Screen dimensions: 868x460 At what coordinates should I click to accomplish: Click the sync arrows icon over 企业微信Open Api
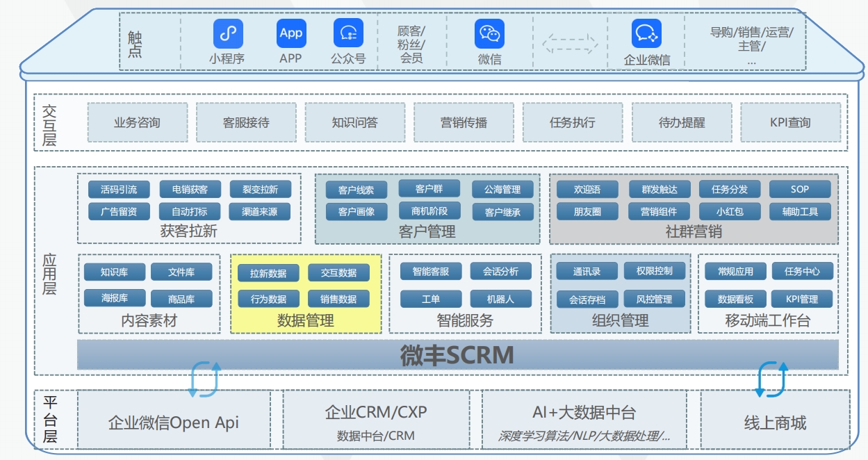(204, 379)
